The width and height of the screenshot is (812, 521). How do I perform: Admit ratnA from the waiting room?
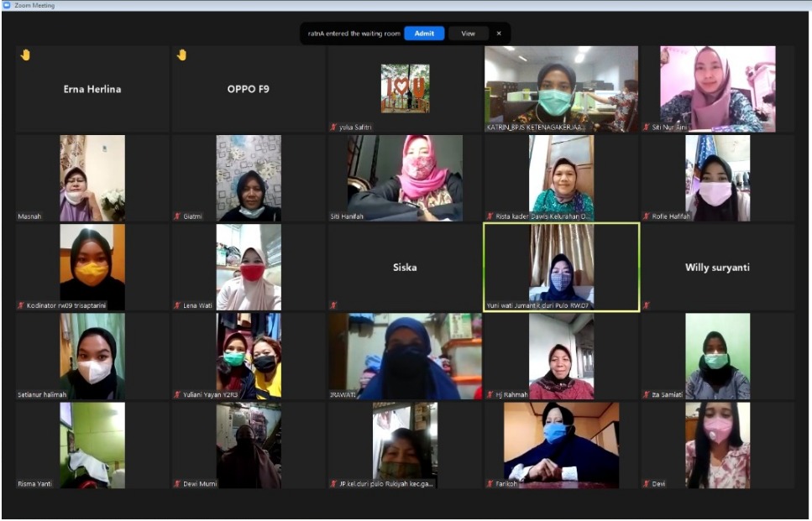click(x=425, y=34)
